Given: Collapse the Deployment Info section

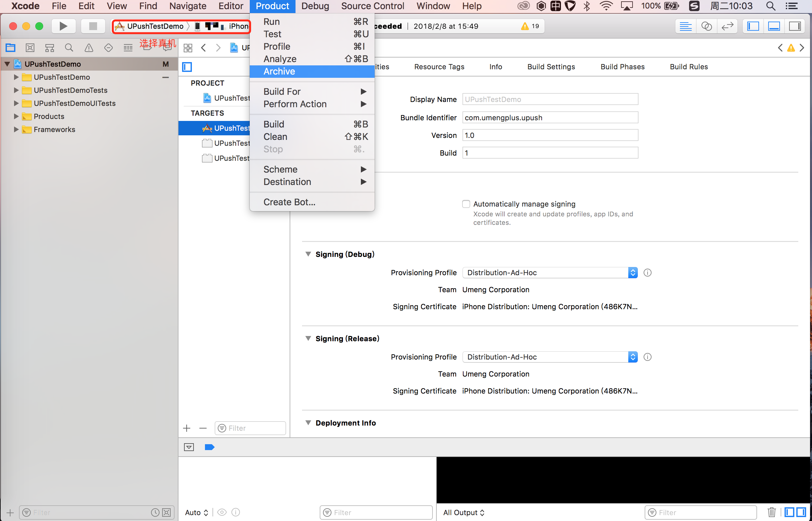Looking at the screenshot, I should pyautogui.click(x=308, y=423).
